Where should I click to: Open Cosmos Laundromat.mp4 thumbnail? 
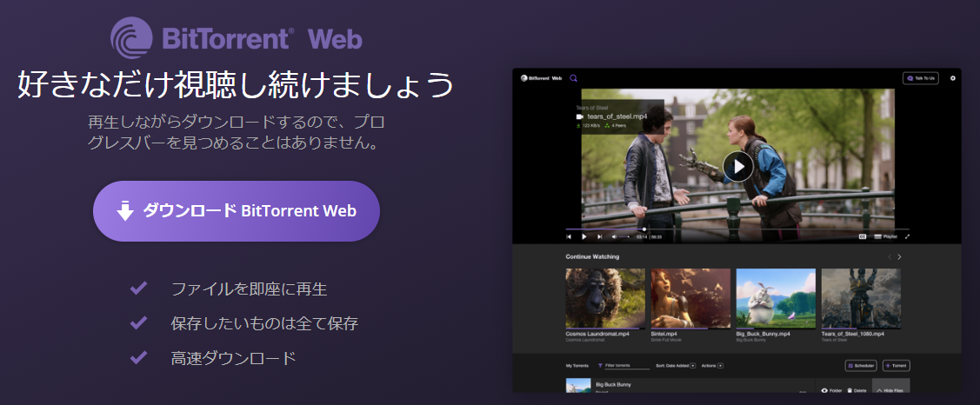click(605, 299)
